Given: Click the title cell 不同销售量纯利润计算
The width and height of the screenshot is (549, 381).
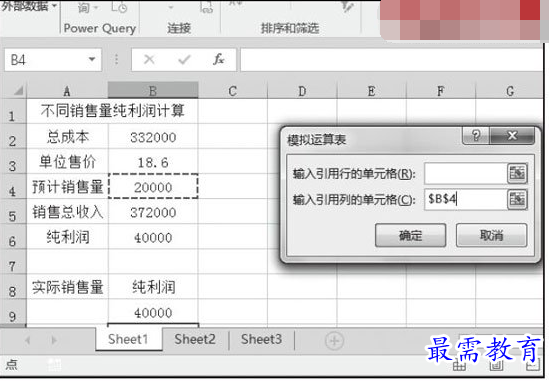Looking at the screenshot, I should (x=112, y=111).
